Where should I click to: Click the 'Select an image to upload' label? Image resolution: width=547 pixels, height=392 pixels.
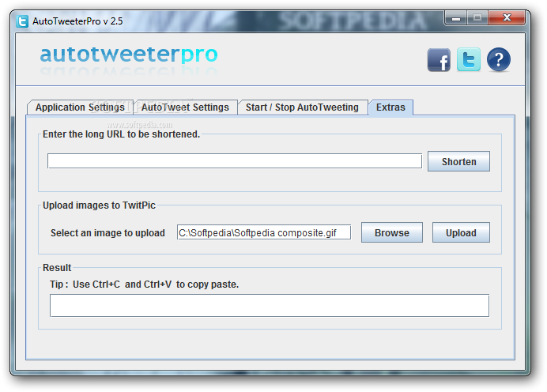coord(108,233)
